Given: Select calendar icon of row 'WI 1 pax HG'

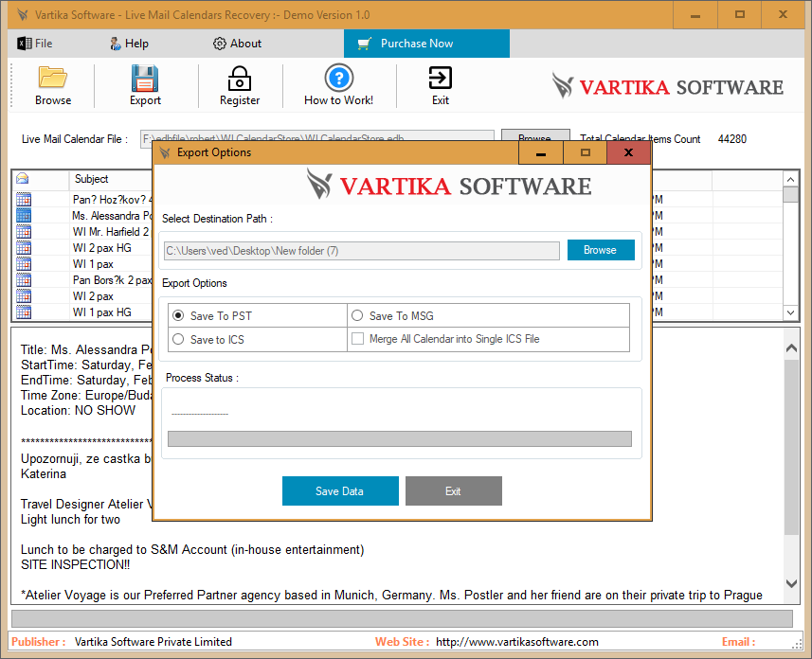Looking at the screenshot, I should pyautogui.click(x=24, y=312).
